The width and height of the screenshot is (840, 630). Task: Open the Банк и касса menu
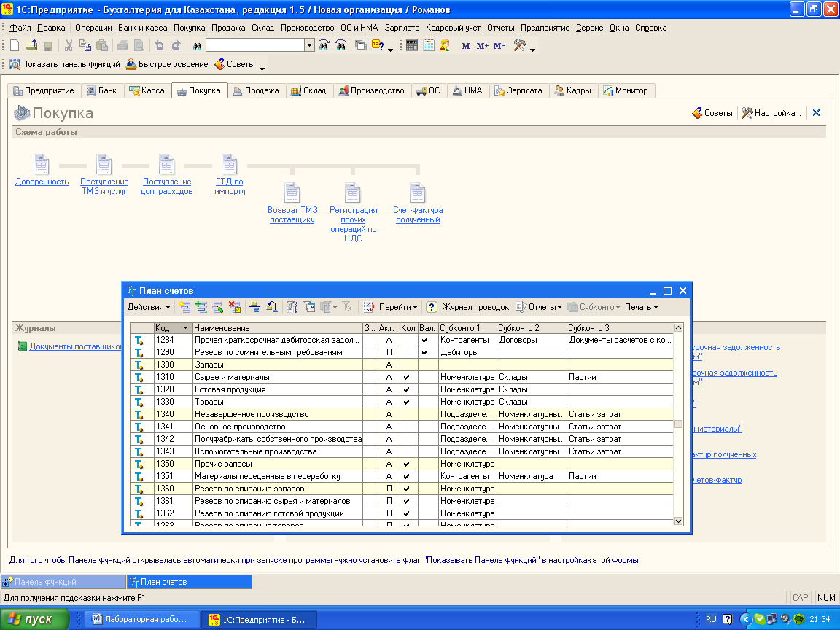click(142, 28)
